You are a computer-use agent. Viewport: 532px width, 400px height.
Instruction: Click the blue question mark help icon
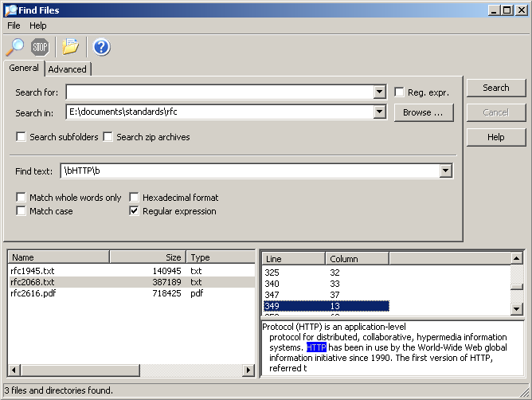click(x=101, y=47)
